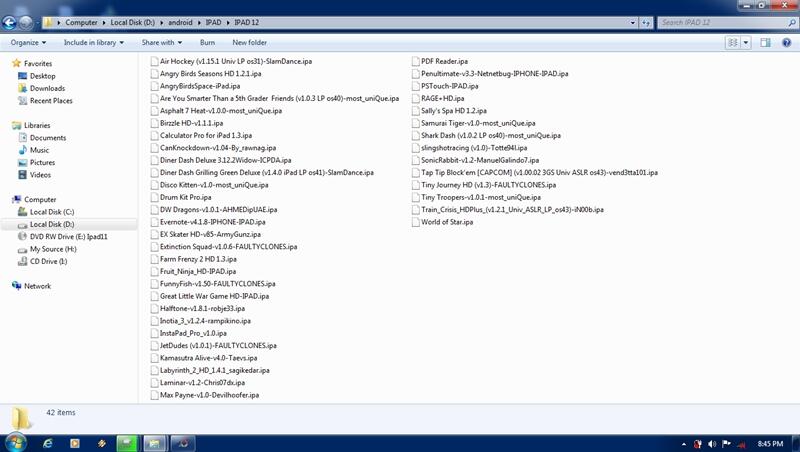Select Angry Birds Seasons HD 1.2.1.ipa icon

coord(155,73)
